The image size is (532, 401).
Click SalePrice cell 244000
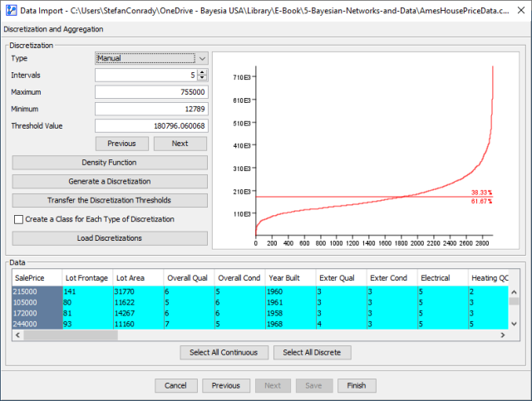37,324
